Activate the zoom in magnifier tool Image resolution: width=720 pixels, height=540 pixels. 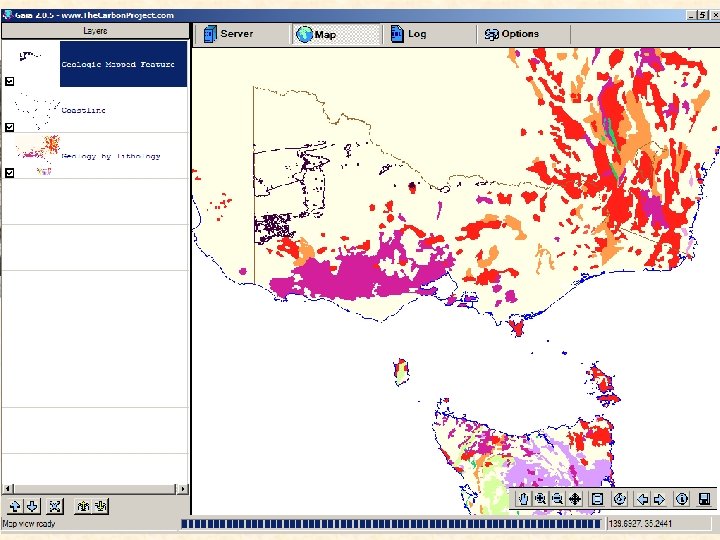pyautogui.click(x=540, y=499)
